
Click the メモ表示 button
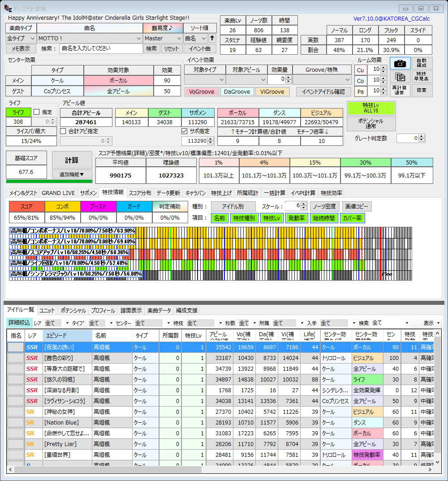pyautogui.click(x=21, y=48)
